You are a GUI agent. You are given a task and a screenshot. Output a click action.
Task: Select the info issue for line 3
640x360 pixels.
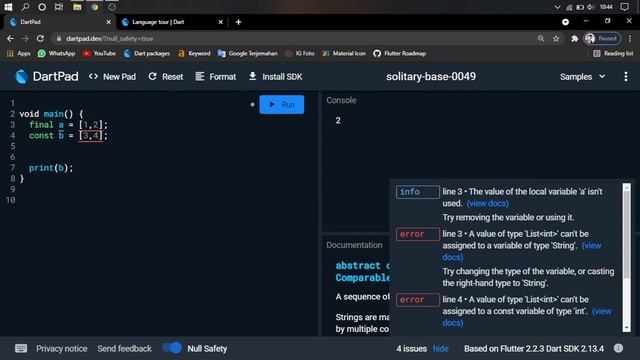pyautogui.click(x=418, y=192)
